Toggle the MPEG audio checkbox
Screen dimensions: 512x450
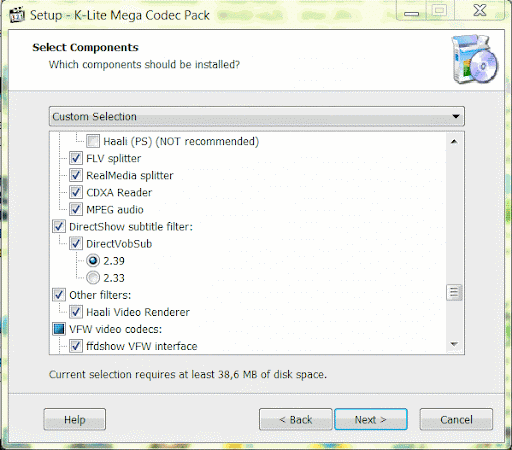[76, 210]
